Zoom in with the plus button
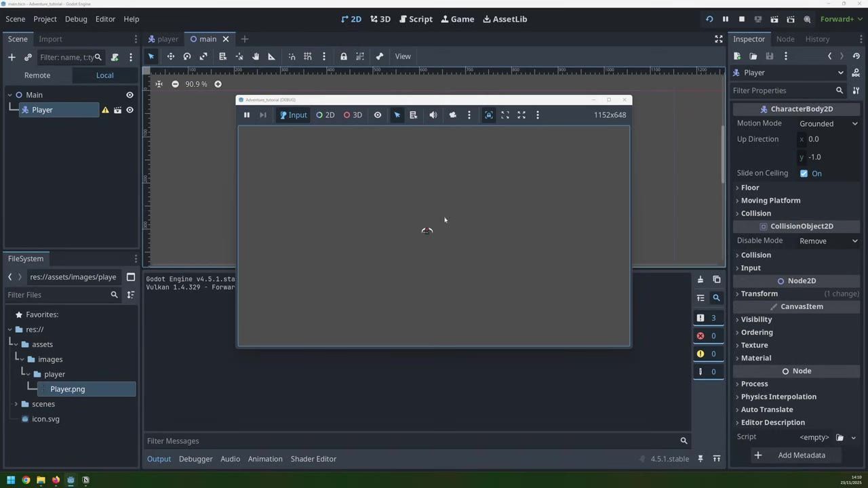Image resolution: width=868 pixels, height=488 pixels. (218, 84)
